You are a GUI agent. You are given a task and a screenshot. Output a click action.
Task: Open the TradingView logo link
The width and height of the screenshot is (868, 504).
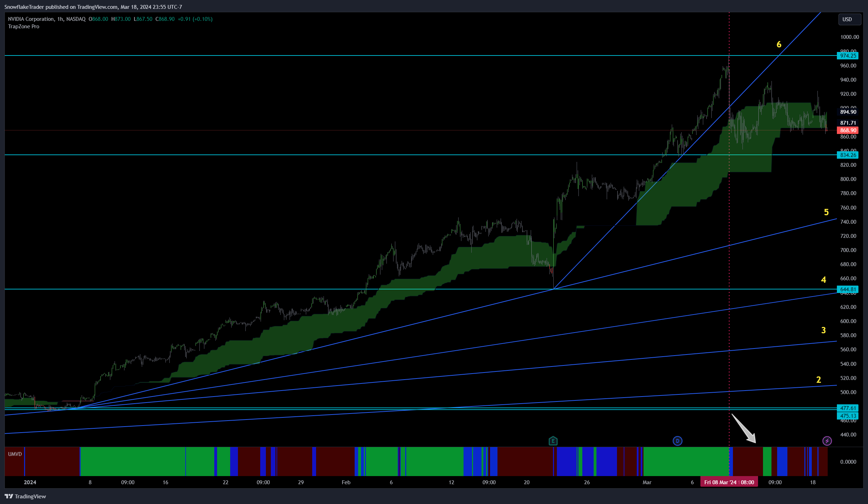coord(25,496)
